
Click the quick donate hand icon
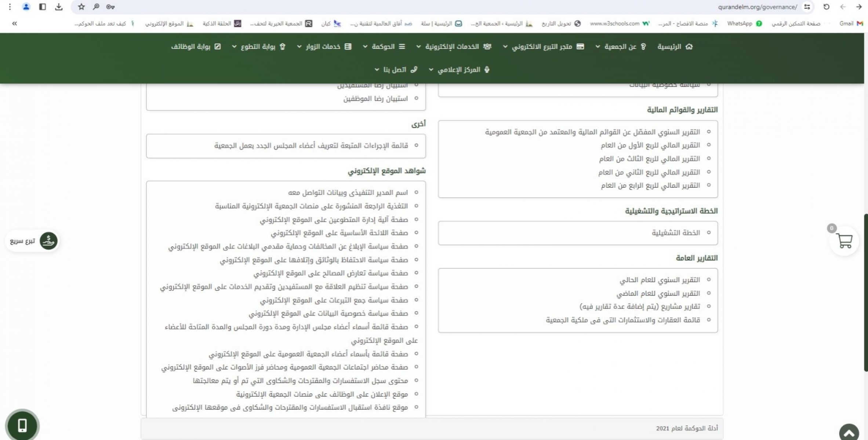48,241
